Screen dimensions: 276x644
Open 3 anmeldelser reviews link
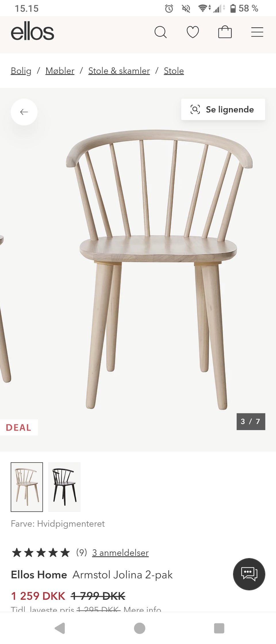[120, 553]
